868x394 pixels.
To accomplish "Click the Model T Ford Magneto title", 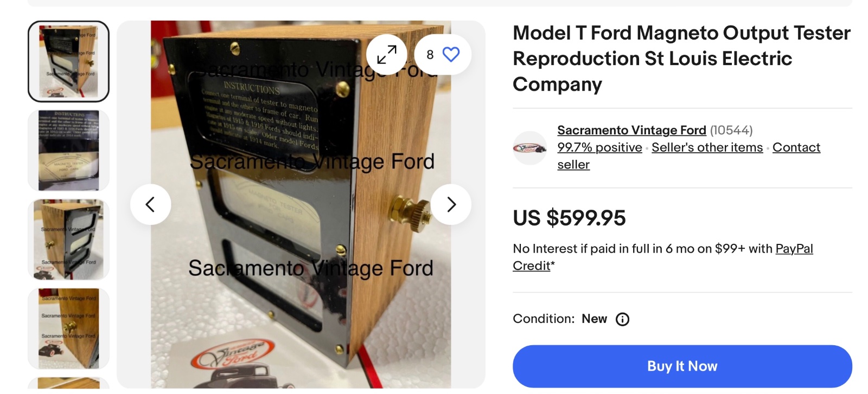I will point(681,59).
